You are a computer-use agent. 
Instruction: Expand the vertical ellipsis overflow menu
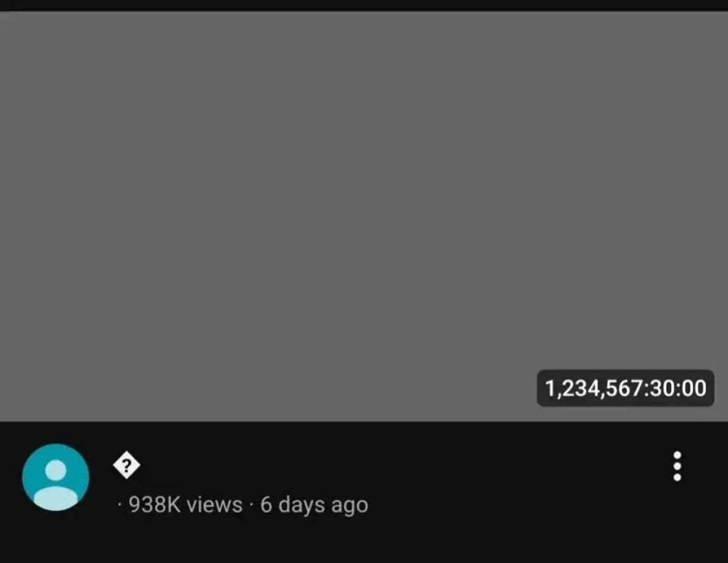tap(677, 467)
